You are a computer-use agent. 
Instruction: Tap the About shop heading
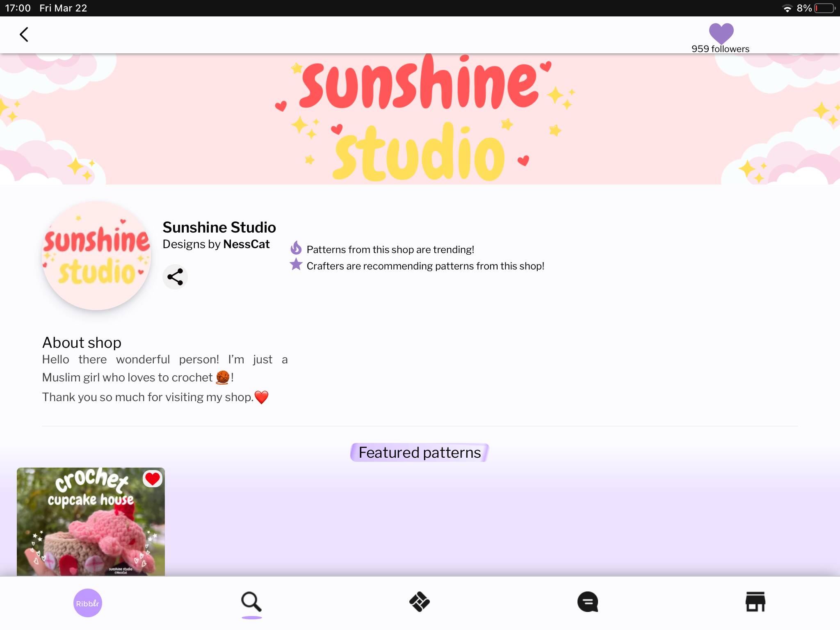pos(82,342)
